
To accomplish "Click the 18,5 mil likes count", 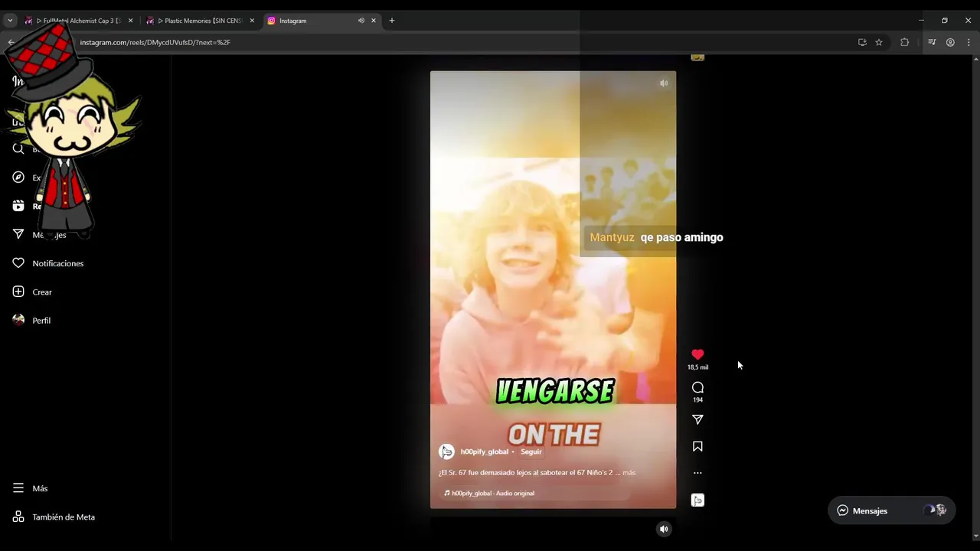I will point(697,367).
